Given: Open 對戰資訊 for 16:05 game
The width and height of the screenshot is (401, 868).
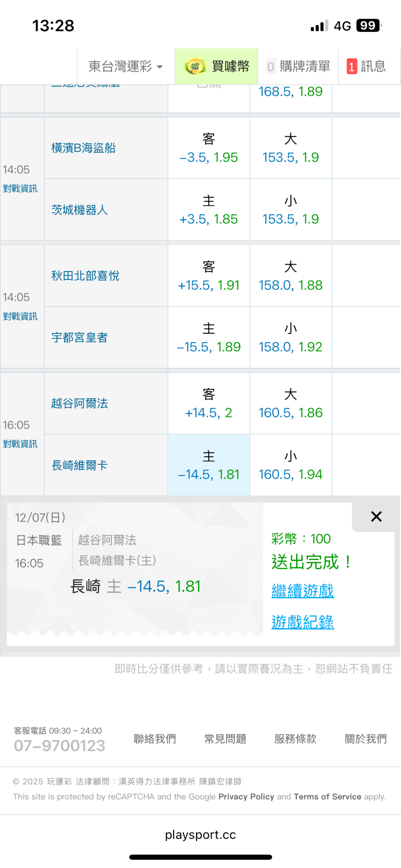Looking at the screenshot, I should 20,444.
